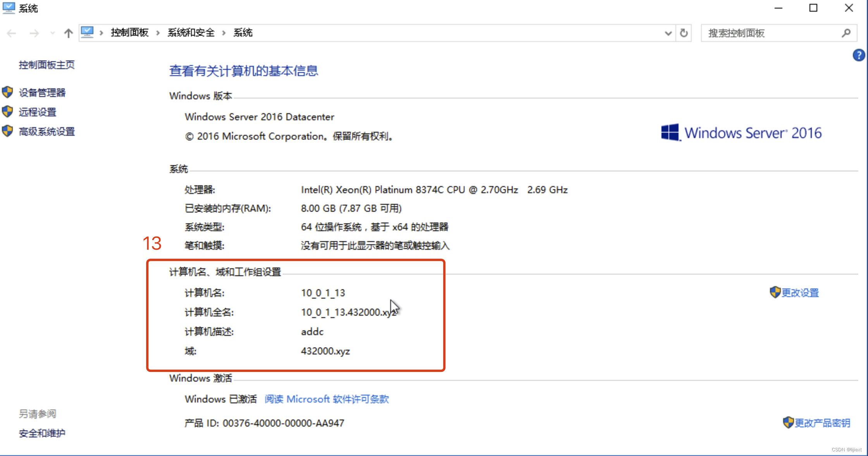Select 系统 breadcrumb segment
Screen dimensions: 868x456
point(243,33)
